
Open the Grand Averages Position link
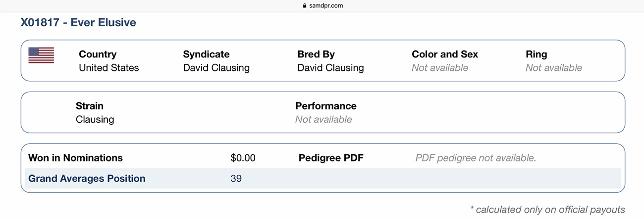coord(87,178)
